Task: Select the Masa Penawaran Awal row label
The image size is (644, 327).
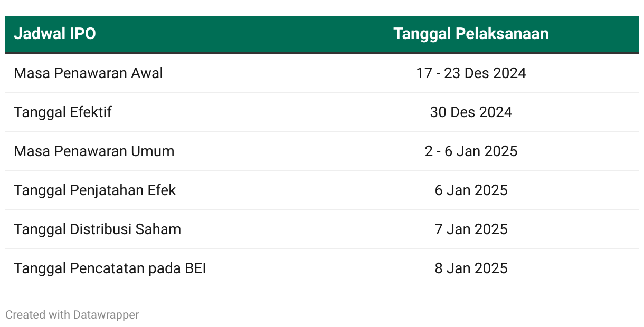Action: [x=88, y=73]
